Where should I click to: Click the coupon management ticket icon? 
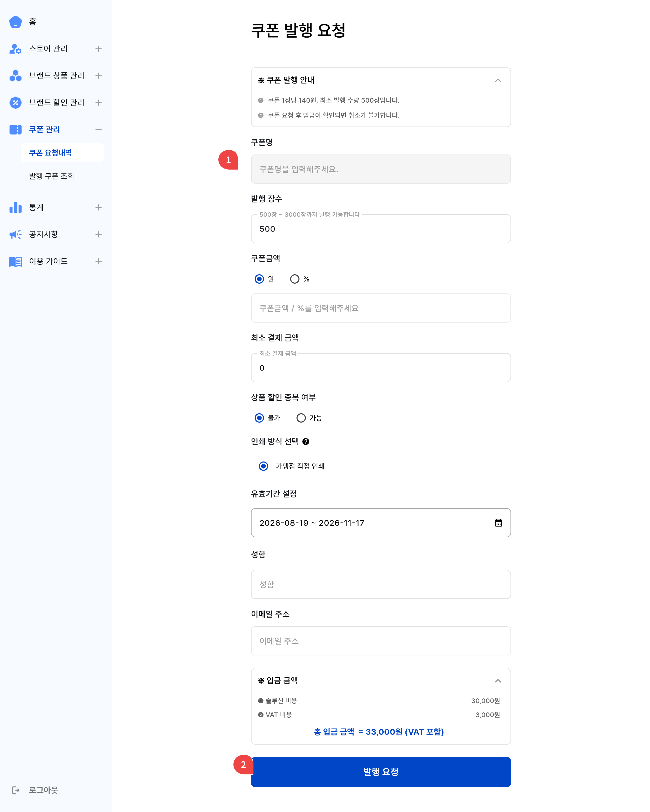[16, 130]
